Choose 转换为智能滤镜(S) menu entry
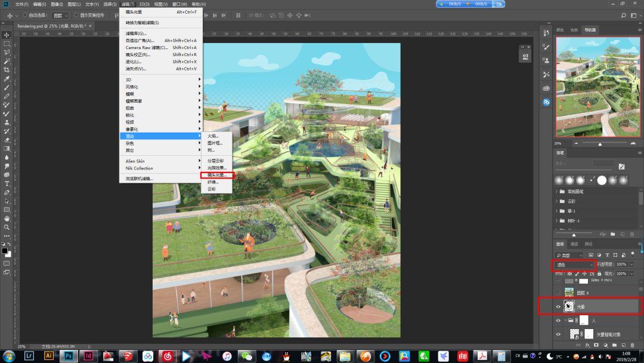This screenshot has height=363, width=644. click(x=161, y=23)
